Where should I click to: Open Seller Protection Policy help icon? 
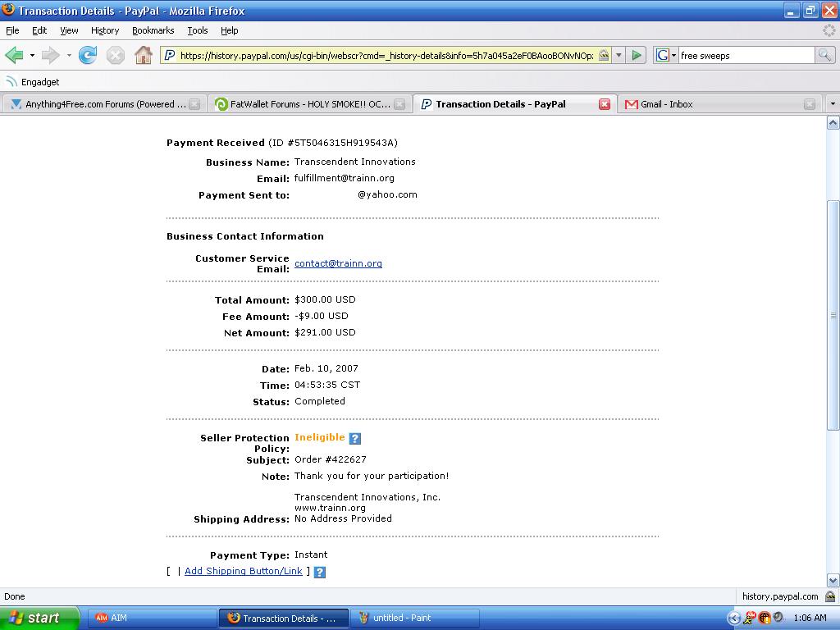point(354,438)
